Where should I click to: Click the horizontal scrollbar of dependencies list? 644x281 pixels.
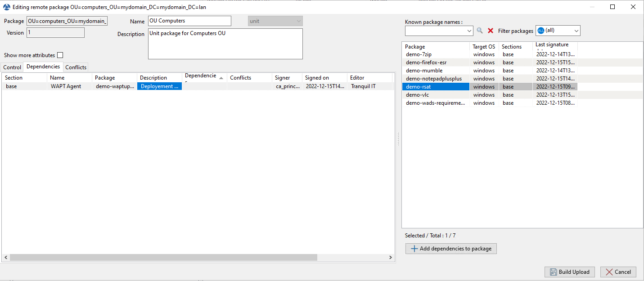click(x=163, y=258)
